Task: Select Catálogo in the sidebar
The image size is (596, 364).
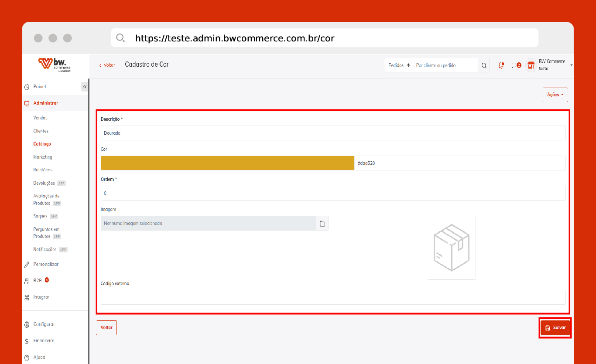Action: 42,144
